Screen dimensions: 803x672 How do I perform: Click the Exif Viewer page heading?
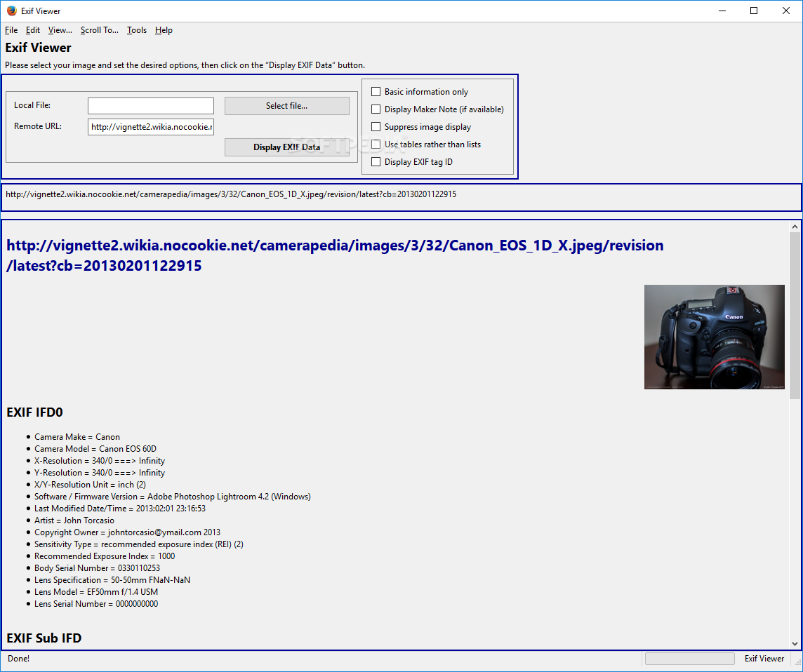[39, 48]
